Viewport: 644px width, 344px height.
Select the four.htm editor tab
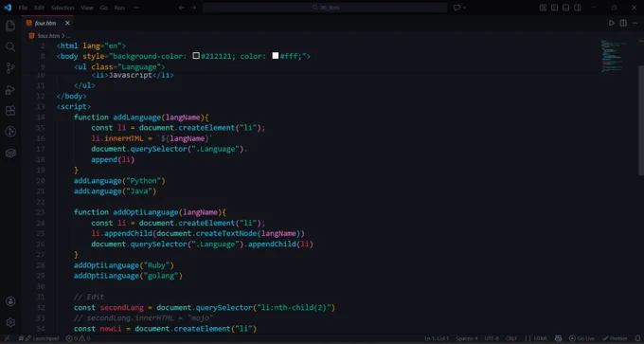tap(48, 23)
